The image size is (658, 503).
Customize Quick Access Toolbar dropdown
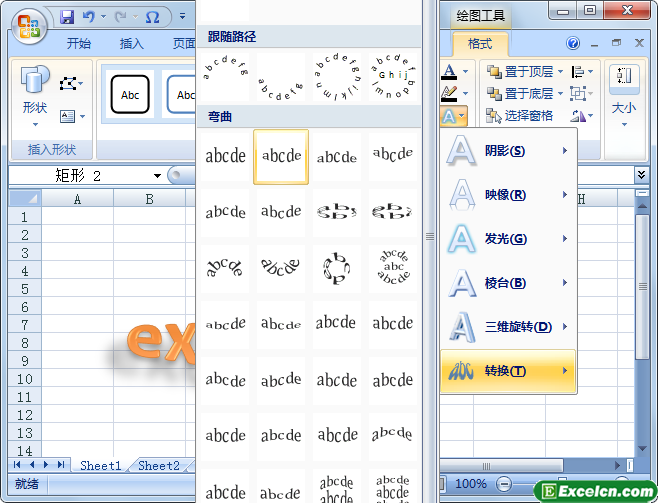[x=182, y=17]
